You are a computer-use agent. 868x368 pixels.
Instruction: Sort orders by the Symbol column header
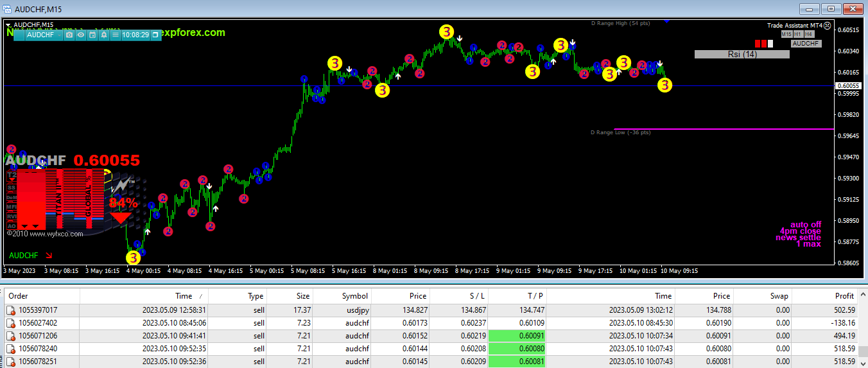(354, 296)
